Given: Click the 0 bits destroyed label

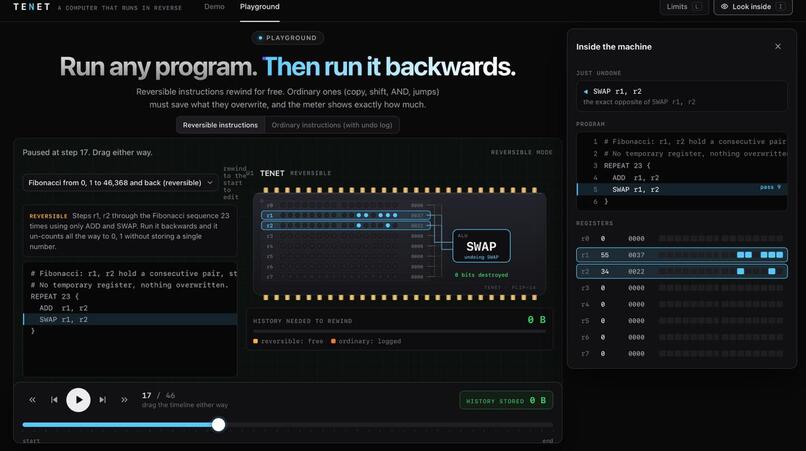Looking at the screenshot, I should 481,275.
